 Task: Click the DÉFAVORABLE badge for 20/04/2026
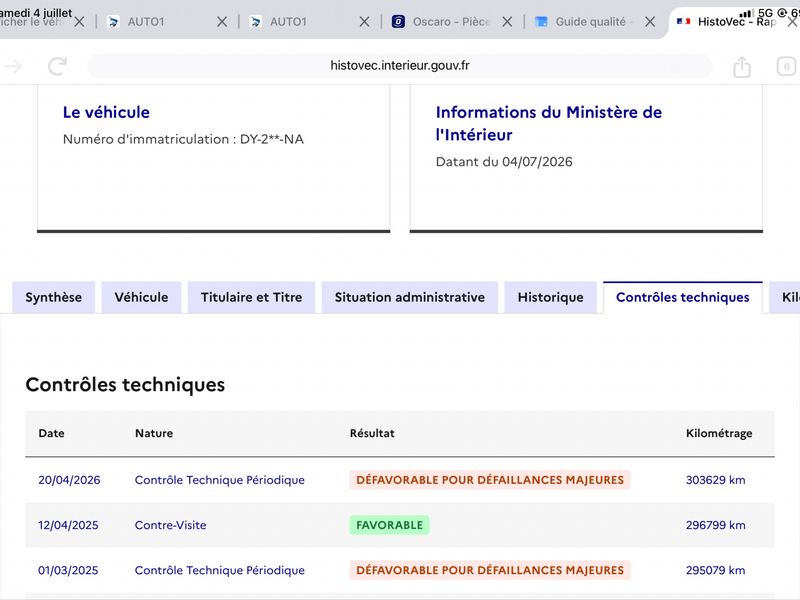point(490,480)
